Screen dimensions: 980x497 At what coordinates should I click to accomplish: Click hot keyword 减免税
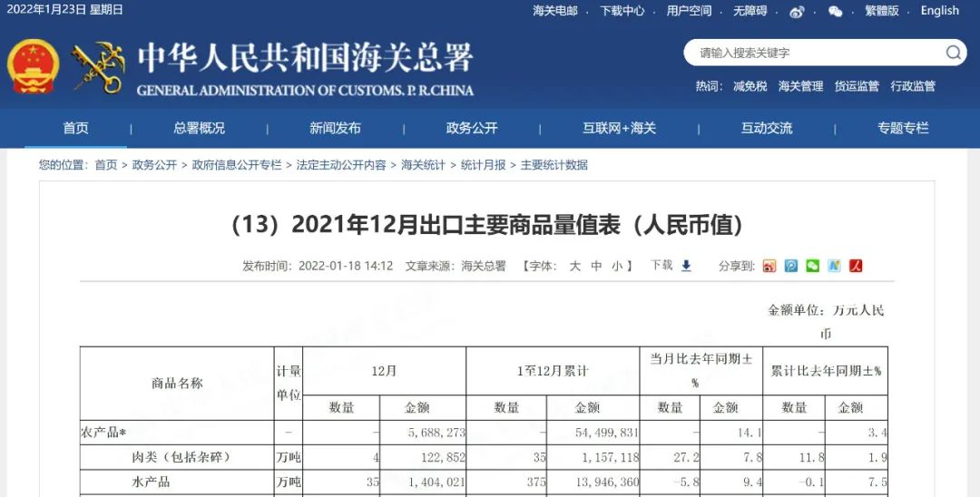tap(750, 86)
